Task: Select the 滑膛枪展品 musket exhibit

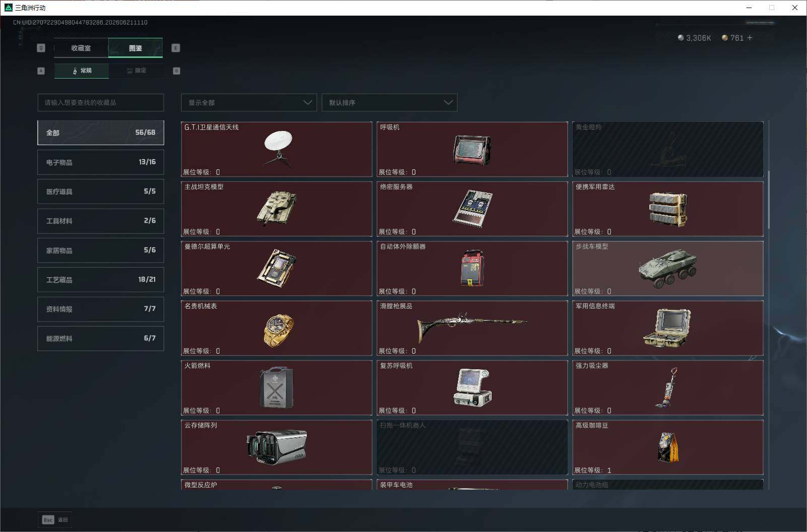Action: [472, 328]
